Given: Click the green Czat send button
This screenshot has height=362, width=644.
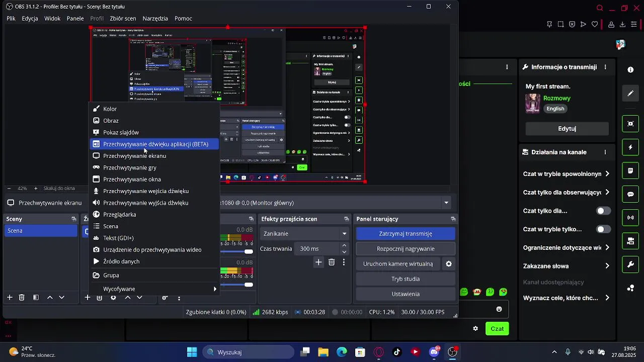Looking at the screenshot, I should click(497, 329).
